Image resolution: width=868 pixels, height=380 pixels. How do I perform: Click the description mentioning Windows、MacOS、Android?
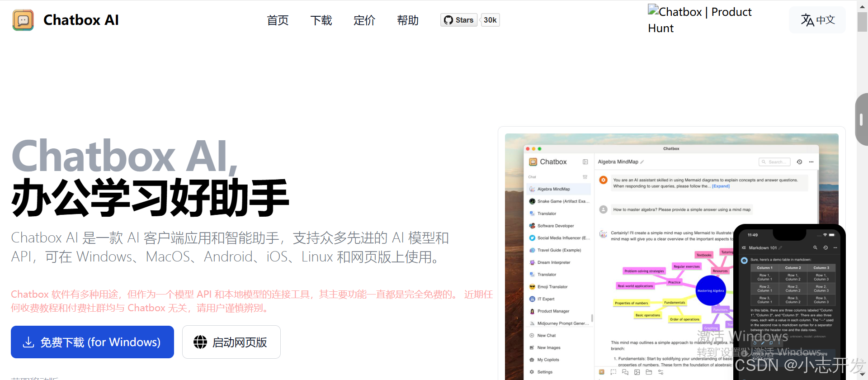[x=230, y=247]
